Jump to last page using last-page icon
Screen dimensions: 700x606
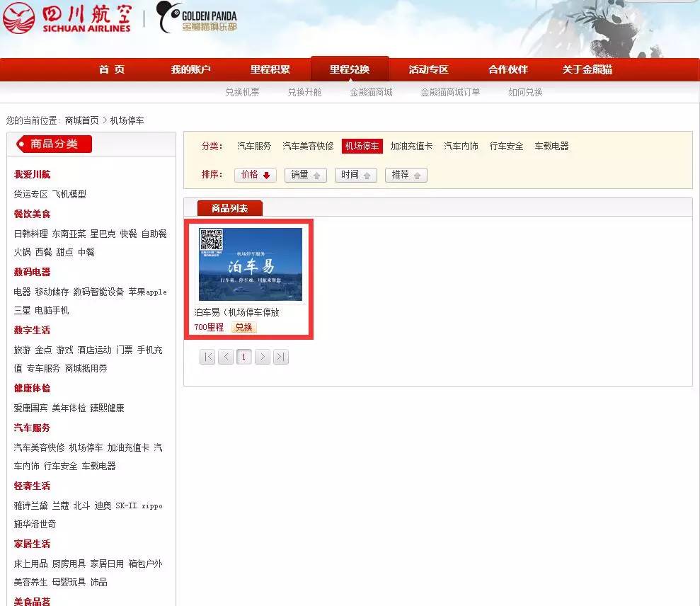tap(280, 357)
